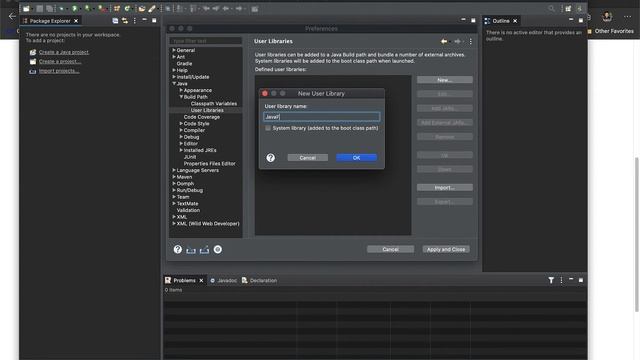The height and width of the screenshot is (360, 640).
Task: Select the Outline tab
Action: pyautogui.click(x=501, y=21)
